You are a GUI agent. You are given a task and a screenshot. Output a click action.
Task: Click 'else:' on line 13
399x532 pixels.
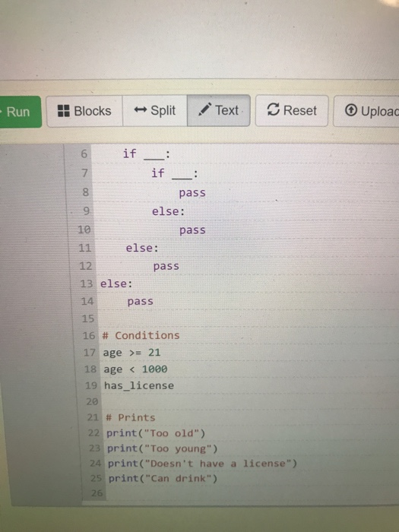pyautogui.click(x=116, y=283)
